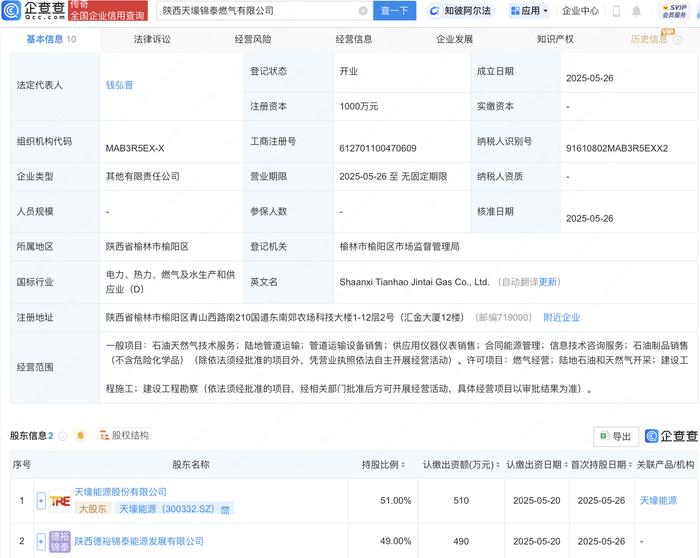
Task: Open related product link 天壕能源
Action: point(658,501)
